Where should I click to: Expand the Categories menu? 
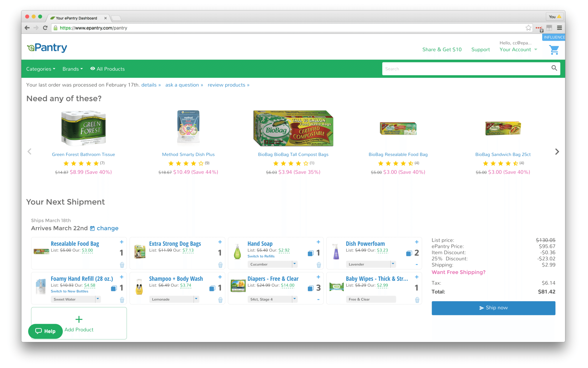(x=41, y=69)
